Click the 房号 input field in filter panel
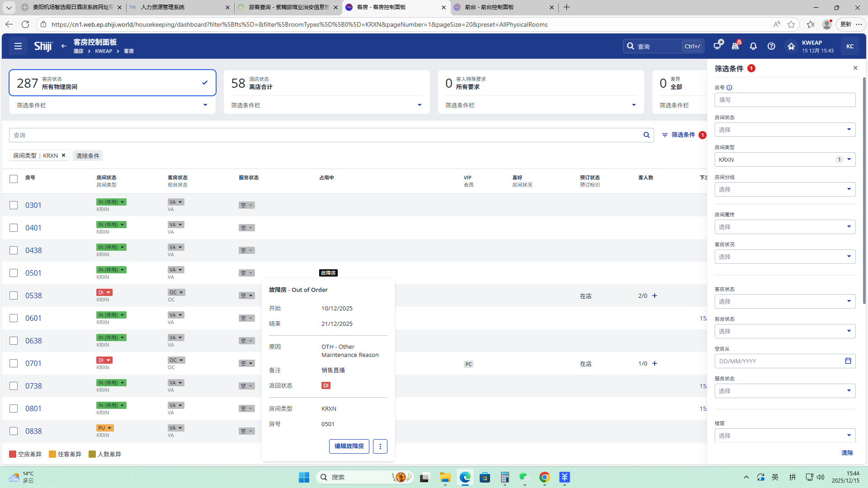This screenshot has height=488, width=868. [x=785, y=100]
